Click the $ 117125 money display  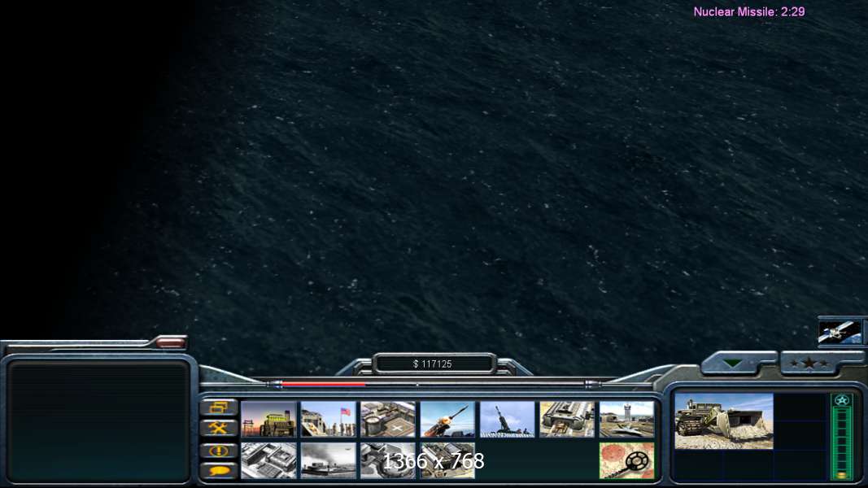click(x=434, y=364)
